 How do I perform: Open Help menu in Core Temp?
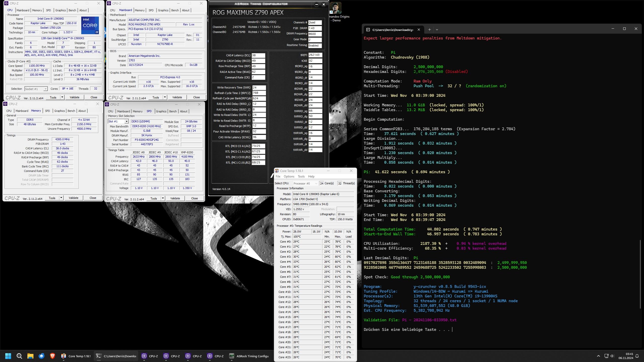pyautogui.click(x=311, y=176)
